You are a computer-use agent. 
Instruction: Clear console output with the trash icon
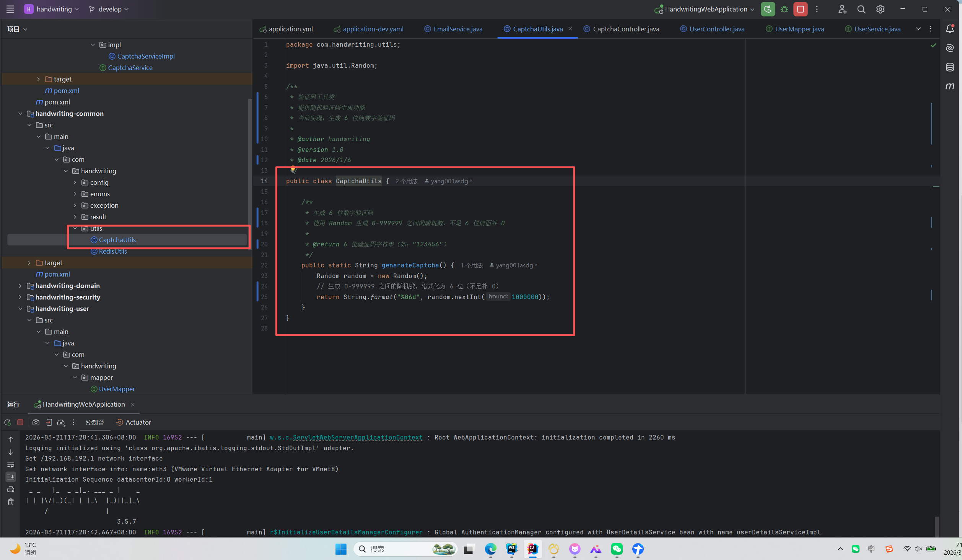[11, 502]
